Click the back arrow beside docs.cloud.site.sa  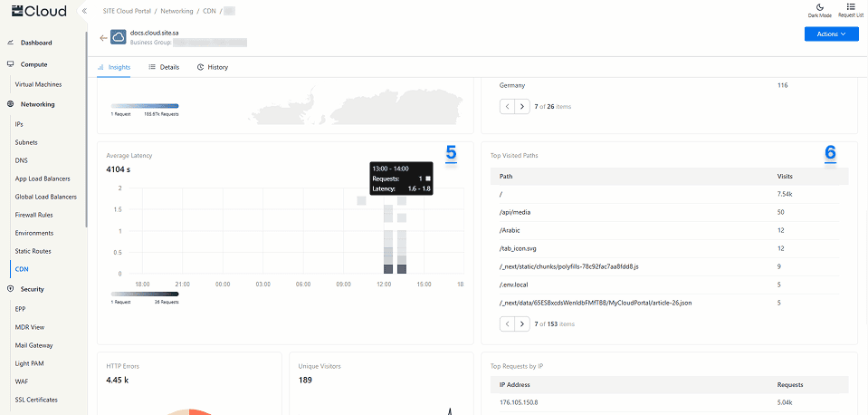tap(103, 37)
